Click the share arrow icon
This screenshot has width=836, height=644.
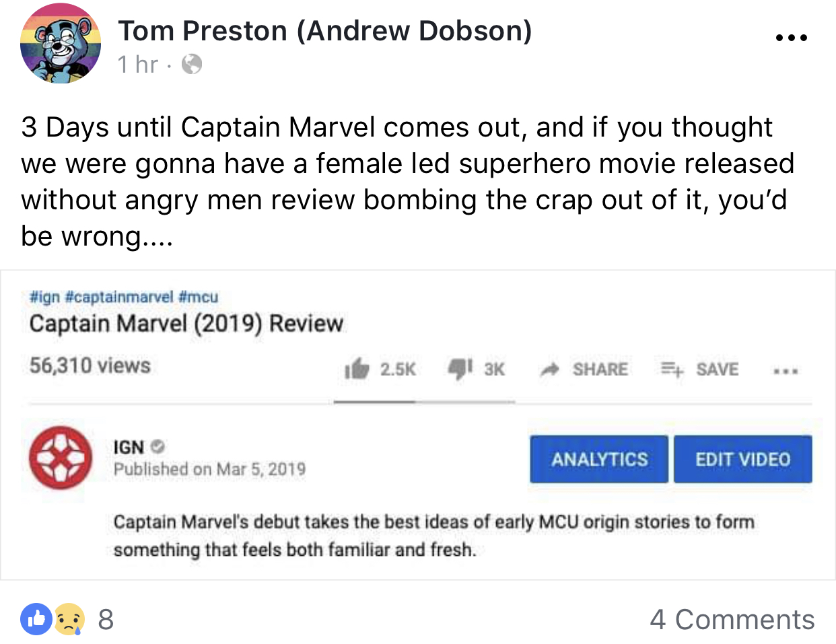pyautogui.click(x=550, y=369)
